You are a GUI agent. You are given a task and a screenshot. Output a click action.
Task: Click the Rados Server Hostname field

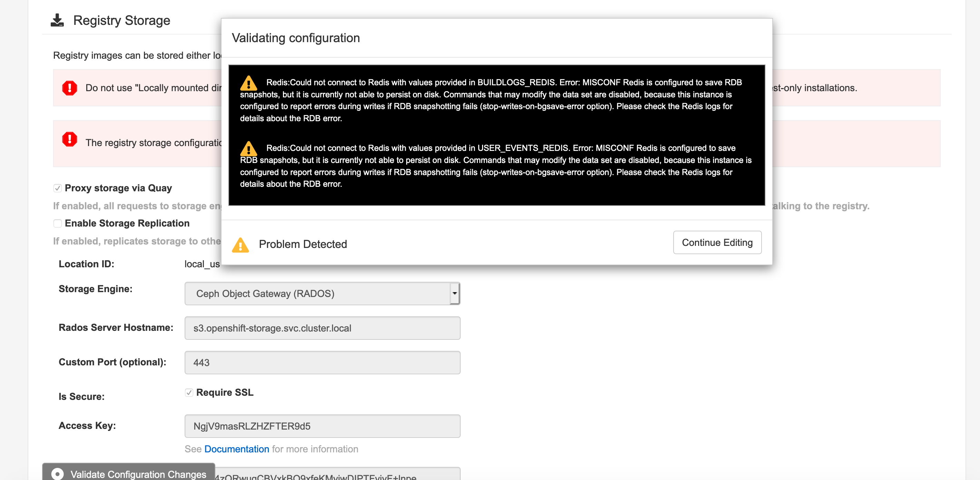tap(322, 328)
